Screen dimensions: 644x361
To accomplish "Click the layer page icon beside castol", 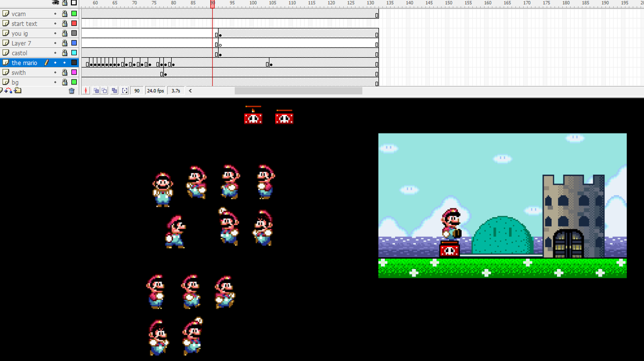I will pos(5,53).
